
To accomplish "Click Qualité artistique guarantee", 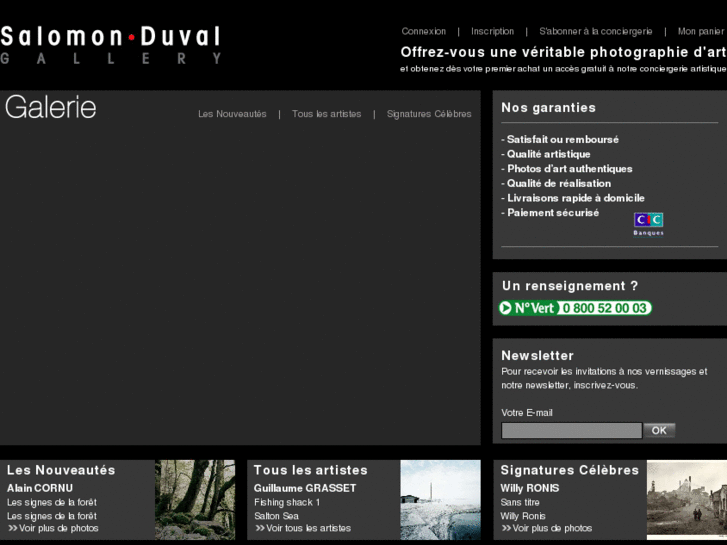I will tap(546, 154).
